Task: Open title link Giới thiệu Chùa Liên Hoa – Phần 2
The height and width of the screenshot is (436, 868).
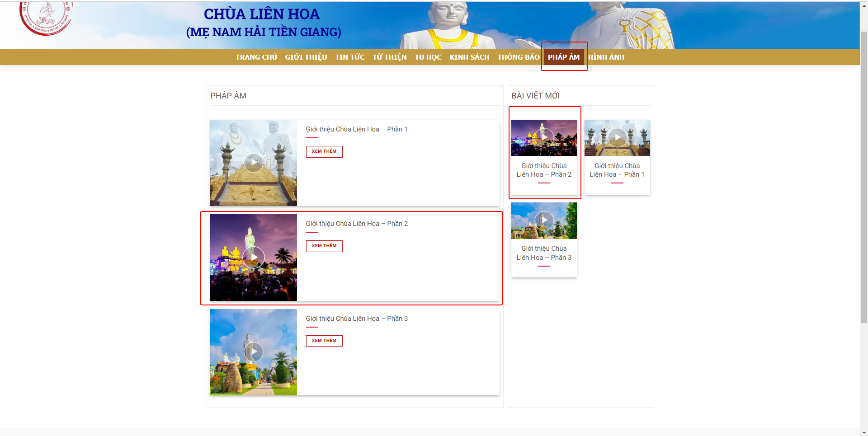Action: [x=357, y=224]
